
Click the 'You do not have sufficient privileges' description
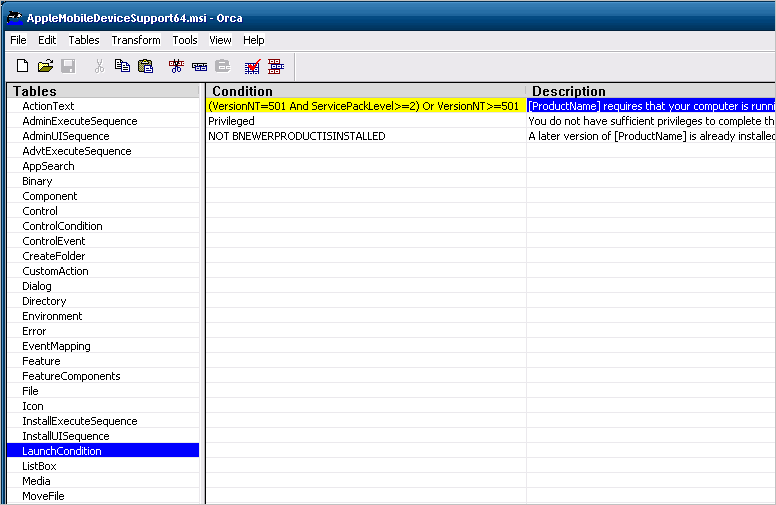pos(651,121)
